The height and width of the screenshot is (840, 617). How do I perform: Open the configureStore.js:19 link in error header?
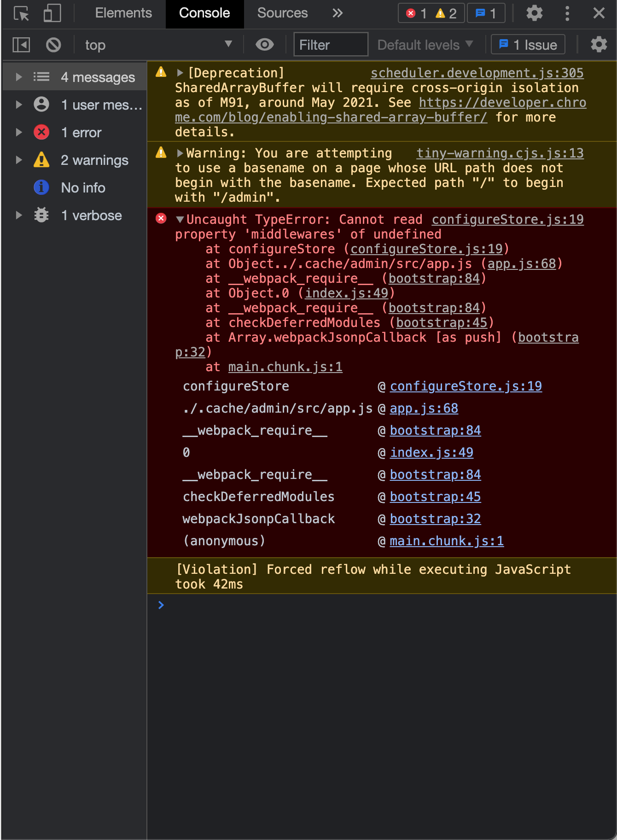[507, 219]
